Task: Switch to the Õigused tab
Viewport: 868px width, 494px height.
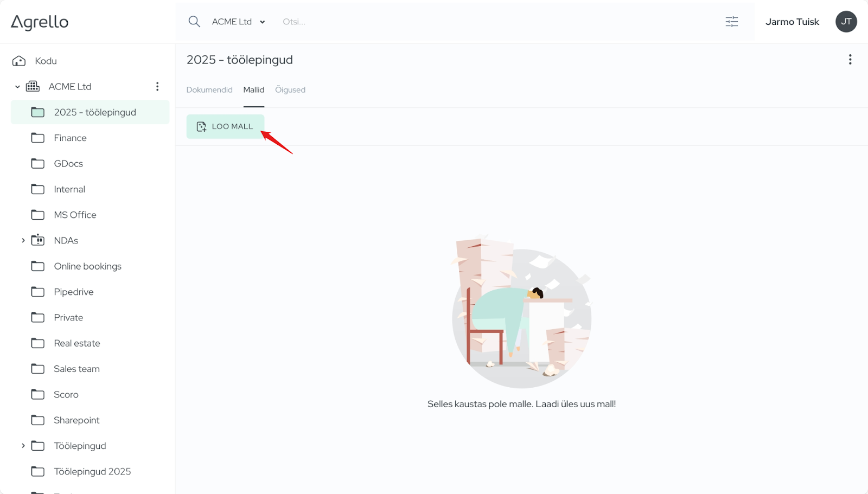Action: tap(290, 90)
